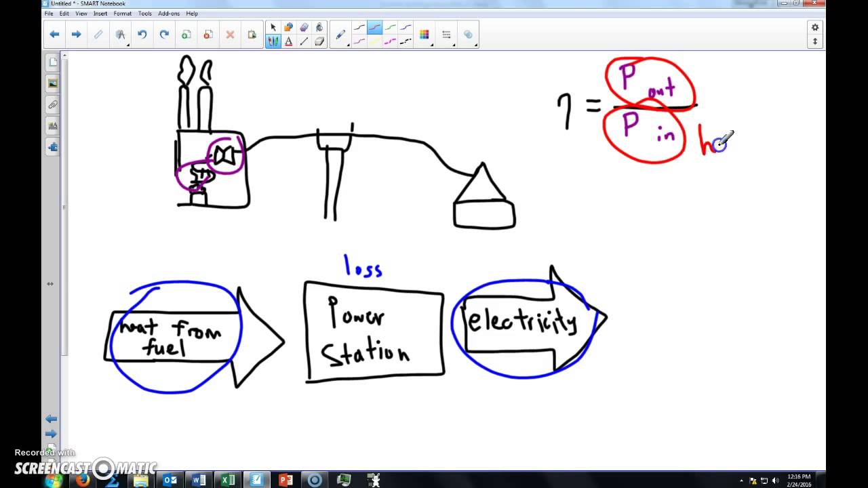Choose the magenta pen line style
The image size is (868, 488).
[x=390, y=41]
